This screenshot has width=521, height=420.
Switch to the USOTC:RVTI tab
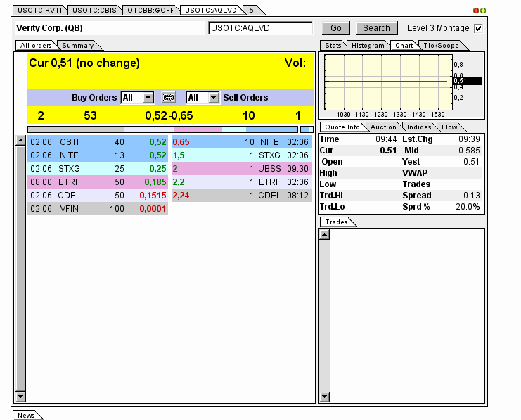[40, 11]
